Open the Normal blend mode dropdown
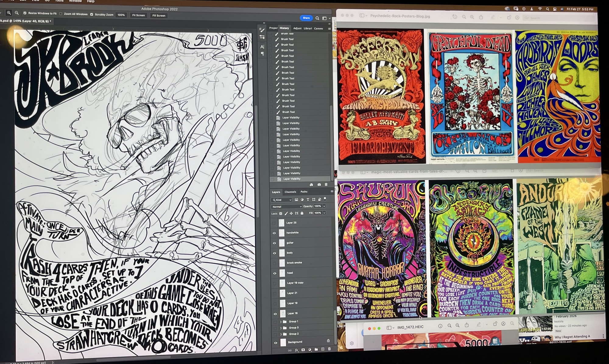 [x=287, y=206]
